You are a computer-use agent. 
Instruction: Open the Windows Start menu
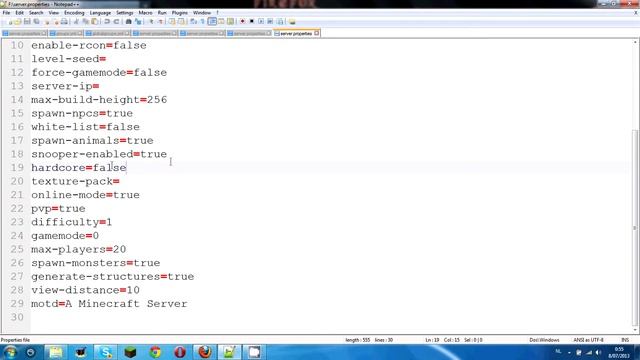tap(10, 352)
